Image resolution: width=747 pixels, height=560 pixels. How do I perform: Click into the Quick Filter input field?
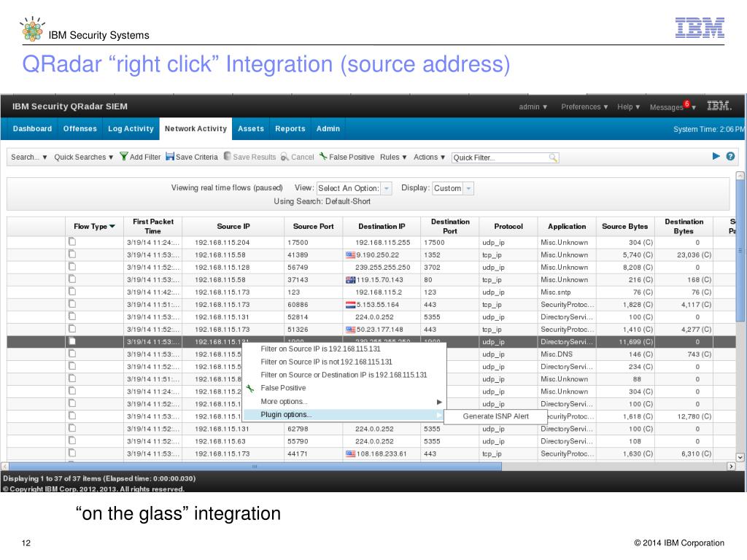500,157
